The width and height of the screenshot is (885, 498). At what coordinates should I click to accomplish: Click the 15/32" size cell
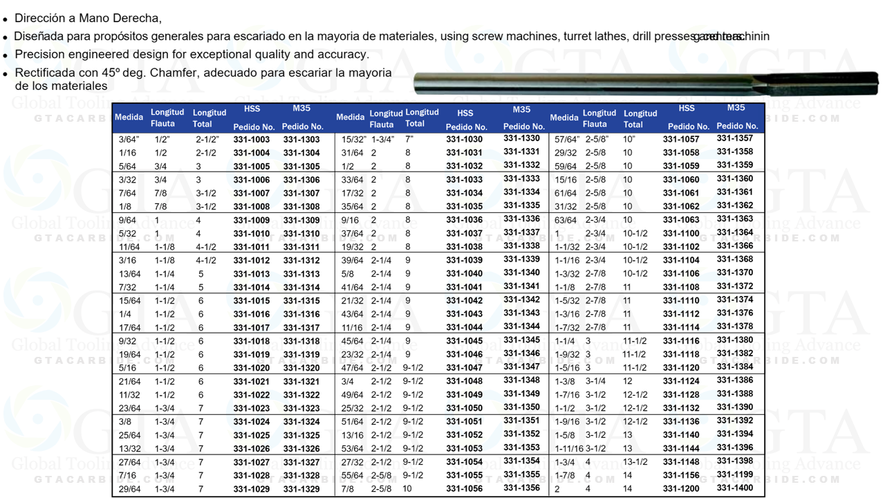[x=352, y=140]
